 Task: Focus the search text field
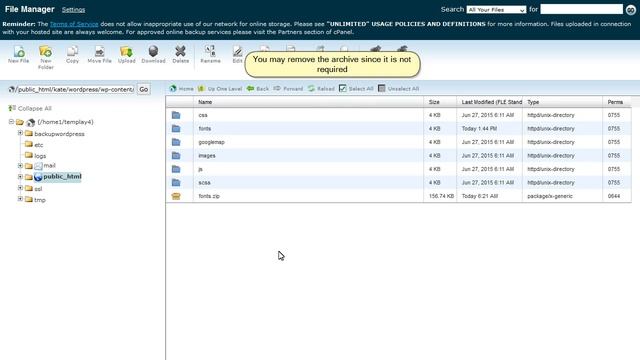582,9
